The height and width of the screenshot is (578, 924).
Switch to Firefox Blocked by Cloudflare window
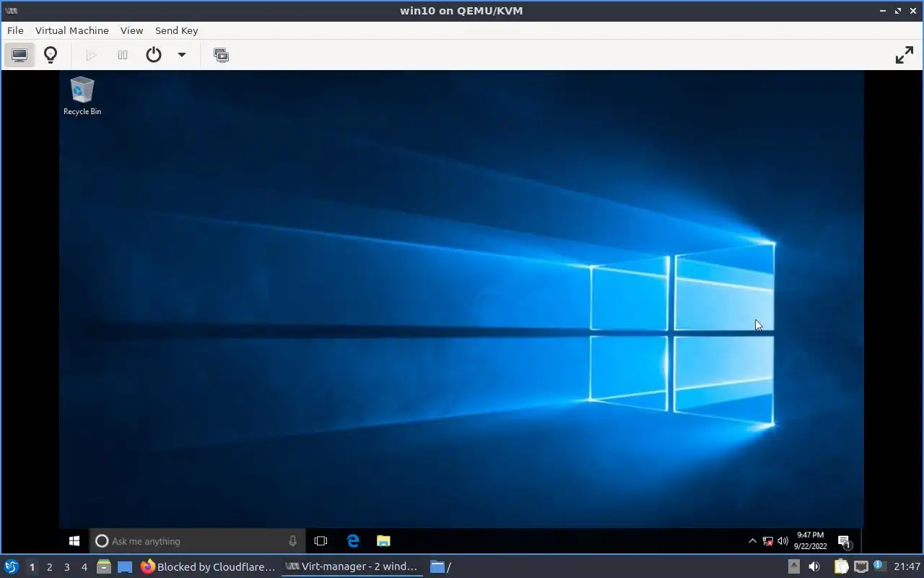(208, 566)
